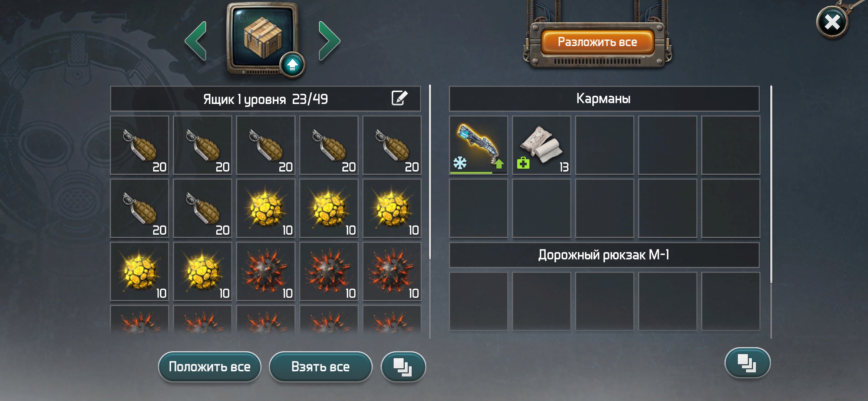Click the rename pencil icon beside crate title
The width and height of the screenshot is (868, 401).
pyautogui.click(x=400, y=98)
